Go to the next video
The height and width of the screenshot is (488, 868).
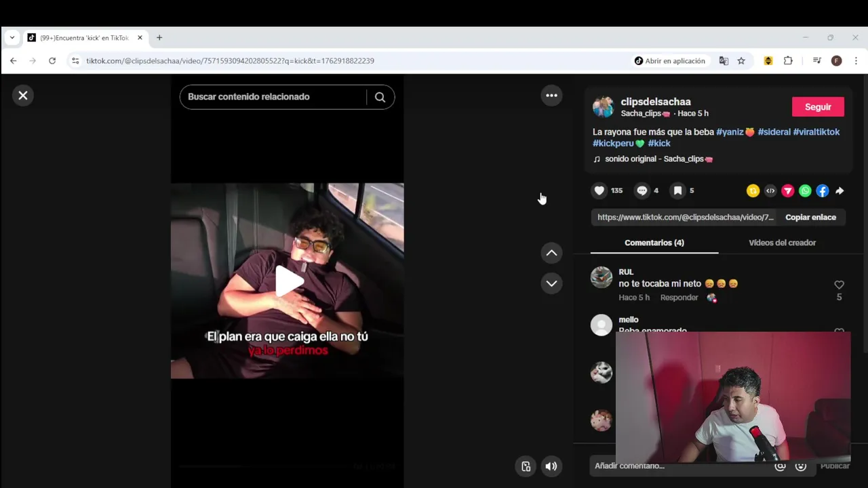[551, 283]
